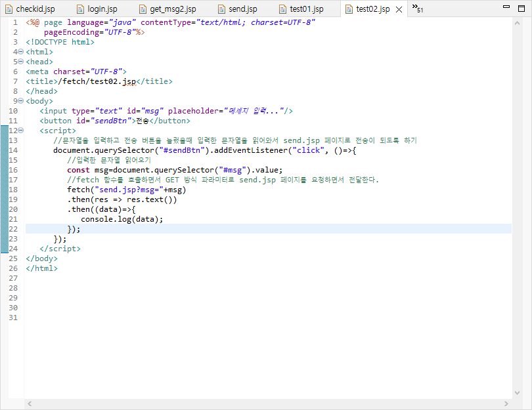
Task: Click the login.jsp file icon
Action: pos(80,9)
